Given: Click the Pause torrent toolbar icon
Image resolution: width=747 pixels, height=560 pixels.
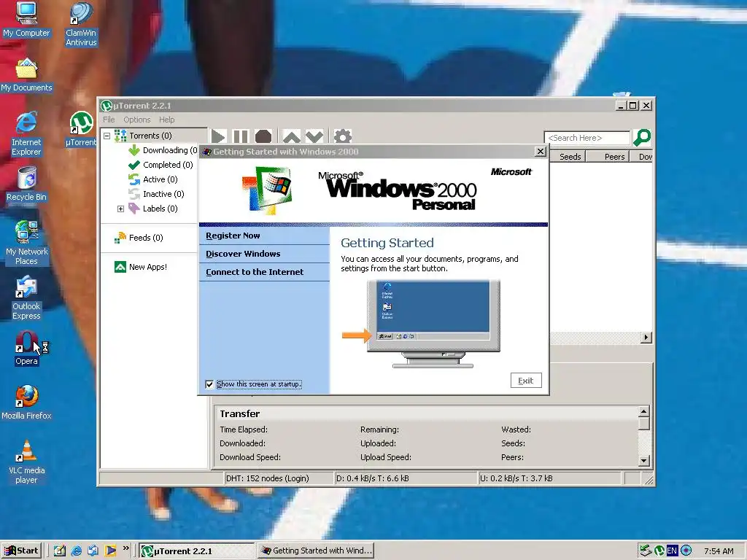Looking at the screenshot, I should (x=241, y=137).
